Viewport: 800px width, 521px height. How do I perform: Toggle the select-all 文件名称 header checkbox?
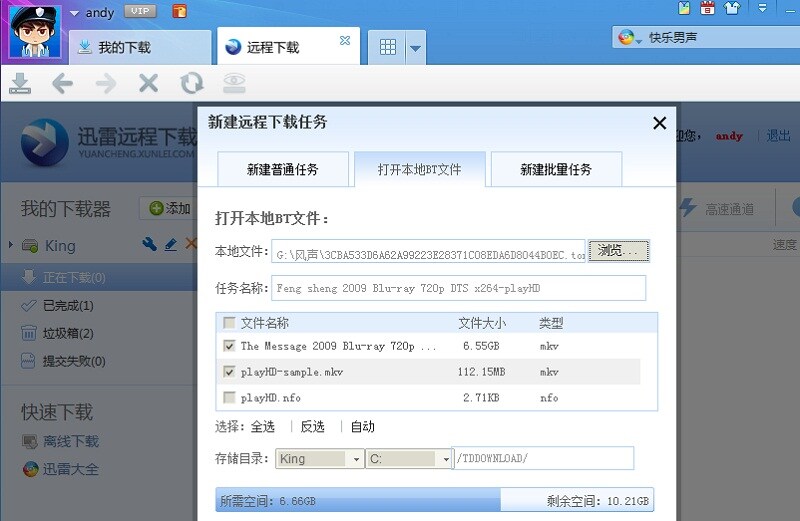tap(229, 322)
